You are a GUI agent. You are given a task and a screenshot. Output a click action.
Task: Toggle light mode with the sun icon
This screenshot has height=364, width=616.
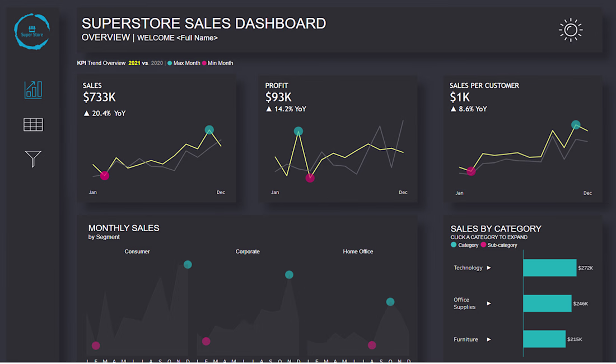pos(571,30)
